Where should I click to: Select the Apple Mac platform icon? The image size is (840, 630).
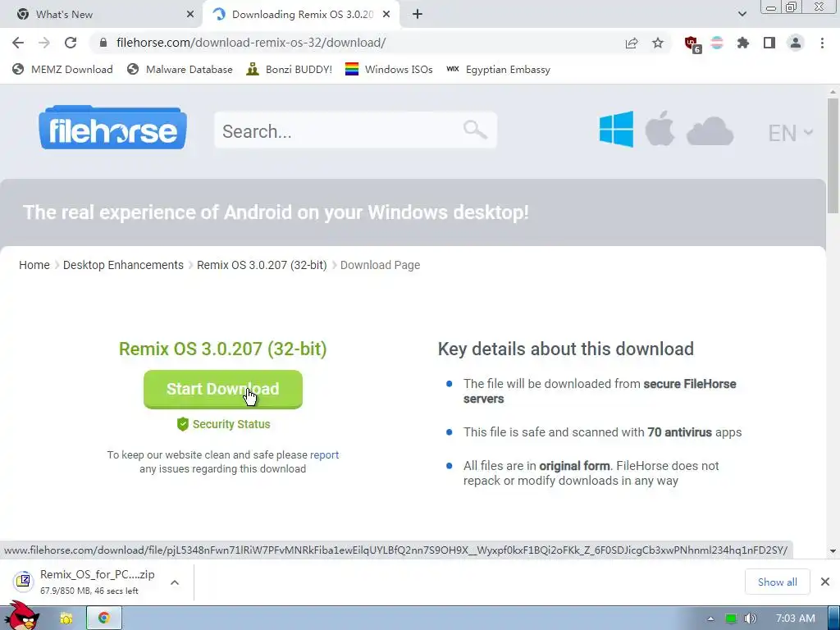pos(660,129)
